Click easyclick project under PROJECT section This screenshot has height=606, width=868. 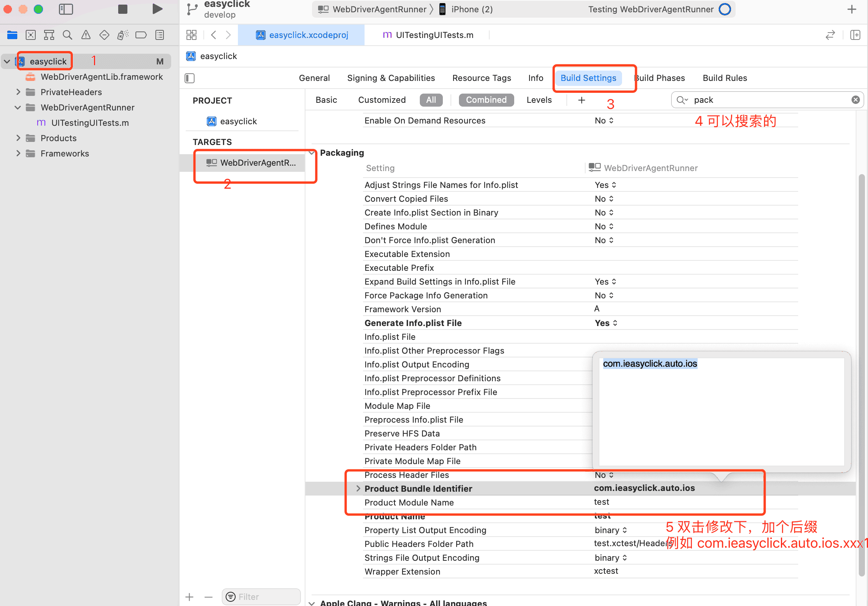238,121
